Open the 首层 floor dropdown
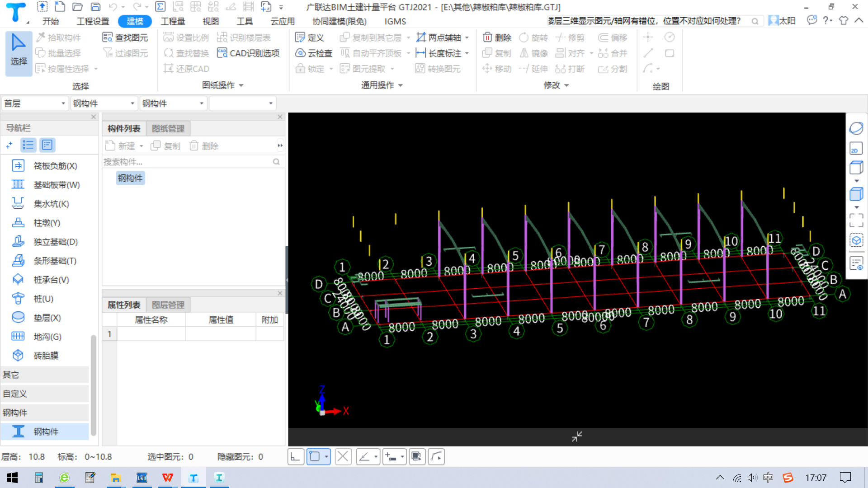 (35, 103)
